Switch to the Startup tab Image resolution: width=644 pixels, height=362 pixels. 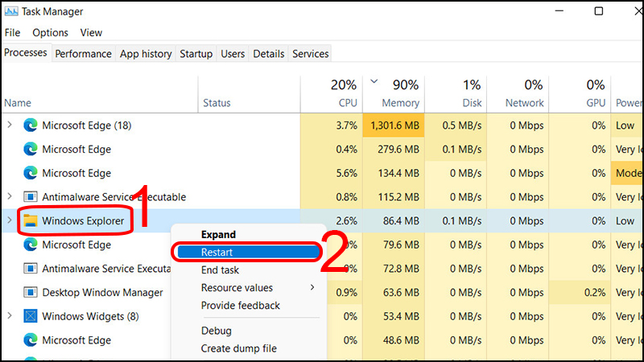pyautogui.click(x=196, y=54)
